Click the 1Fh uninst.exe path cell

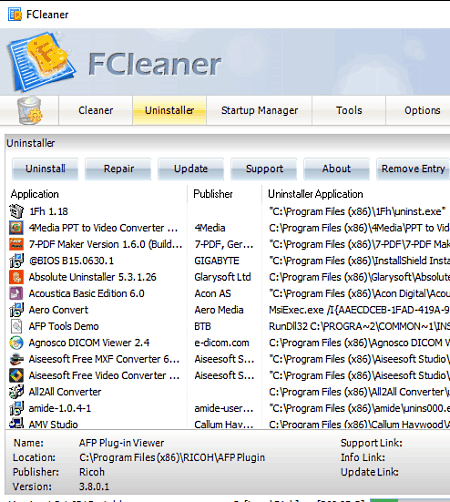tap(357, 211)
